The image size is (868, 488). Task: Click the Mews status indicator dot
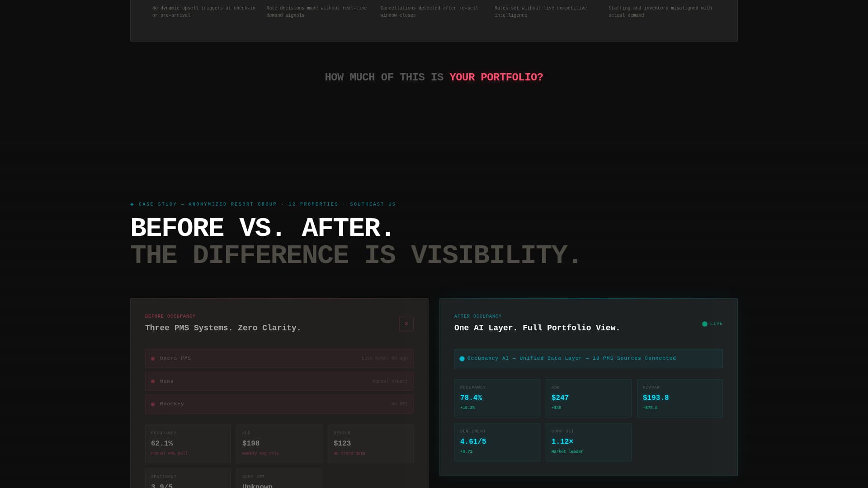tap(152, 381)
